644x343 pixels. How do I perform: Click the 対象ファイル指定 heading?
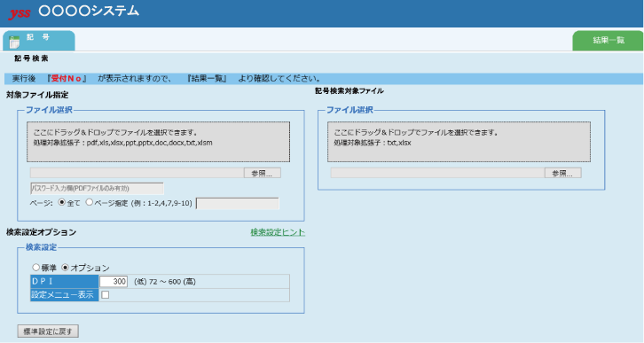37,95
